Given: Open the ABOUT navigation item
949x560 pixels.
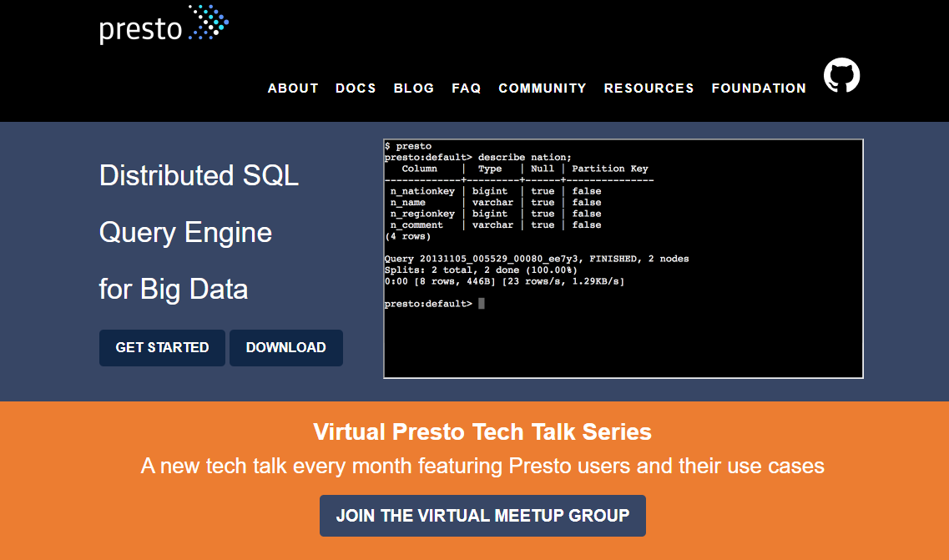Looking at the screenshot, I should [293, 88].
